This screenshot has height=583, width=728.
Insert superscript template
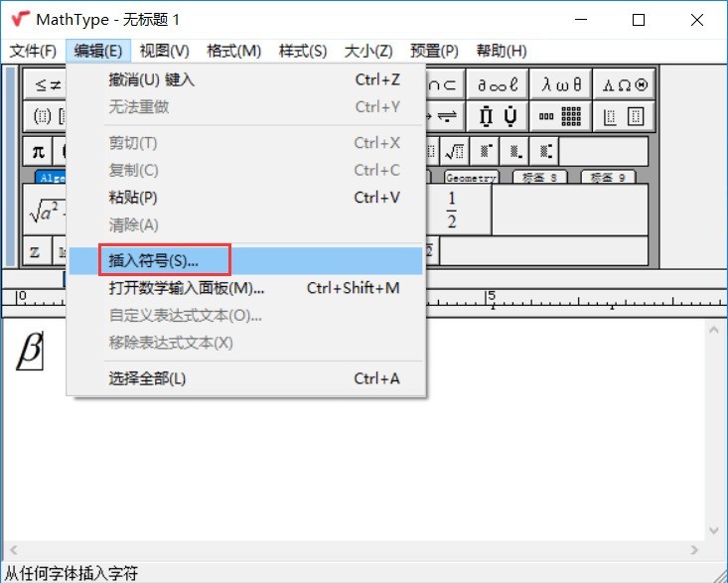click(x=485, y=151)
